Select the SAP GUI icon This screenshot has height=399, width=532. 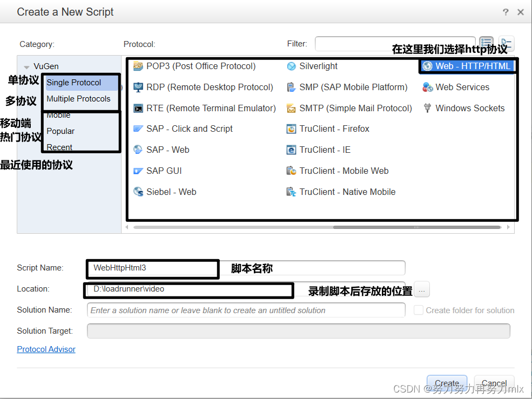138,171
